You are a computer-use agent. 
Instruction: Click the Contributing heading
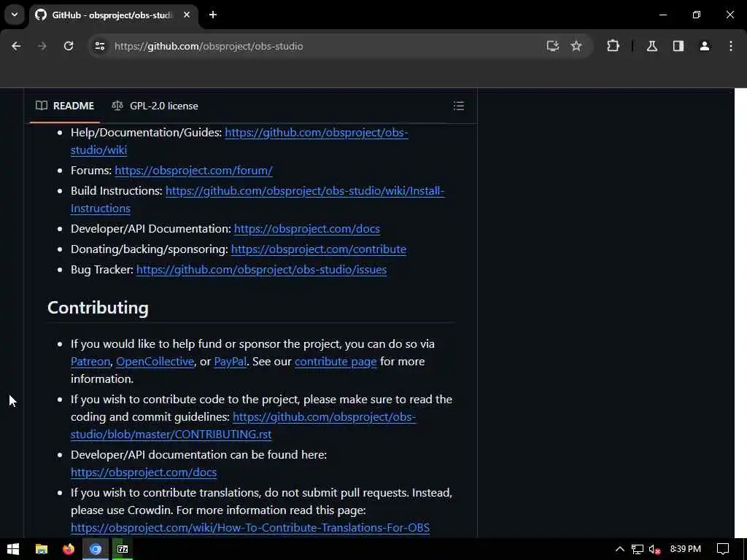(x=98, y=308)
